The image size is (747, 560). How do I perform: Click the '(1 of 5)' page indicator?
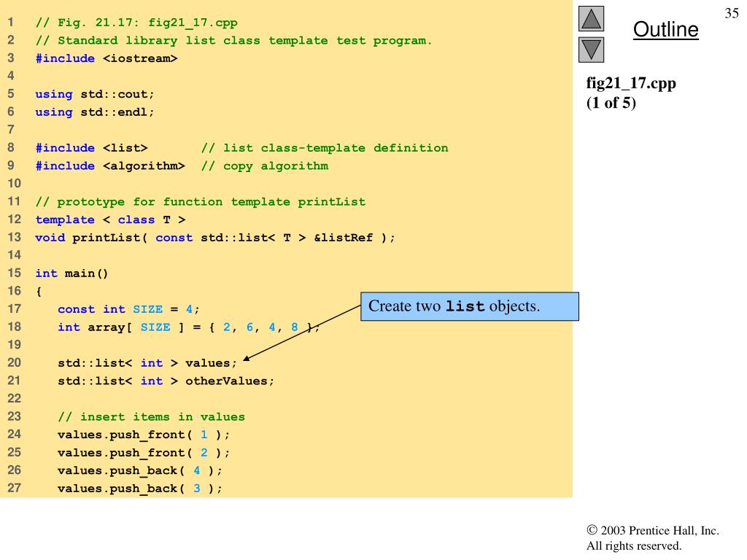[x=611, y=103]
